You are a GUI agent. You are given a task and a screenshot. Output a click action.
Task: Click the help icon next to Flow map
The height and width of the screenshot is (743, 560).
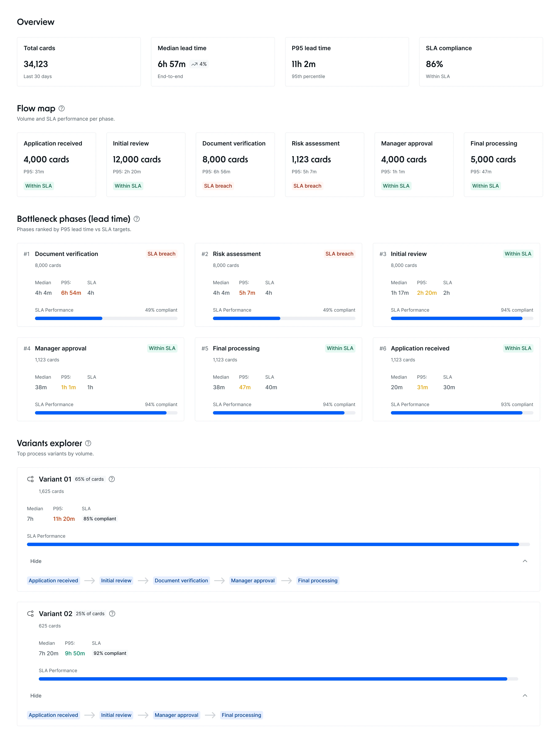coord(62,108)
